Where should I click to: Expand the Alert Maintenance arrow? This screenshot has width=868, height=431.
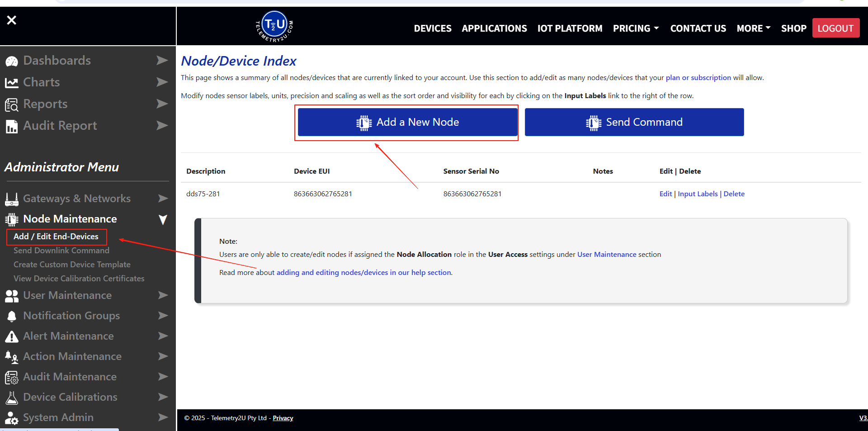(163, 336)
